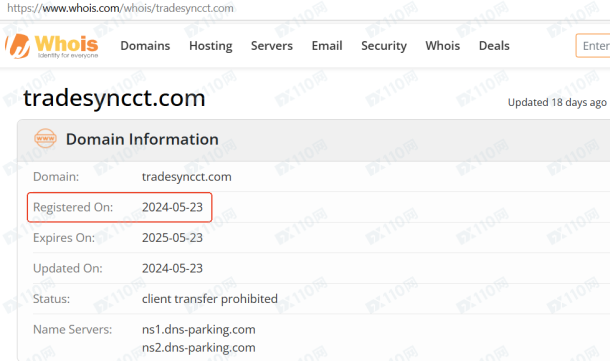Click the whois.com URL address text

[x=120, y=8]
